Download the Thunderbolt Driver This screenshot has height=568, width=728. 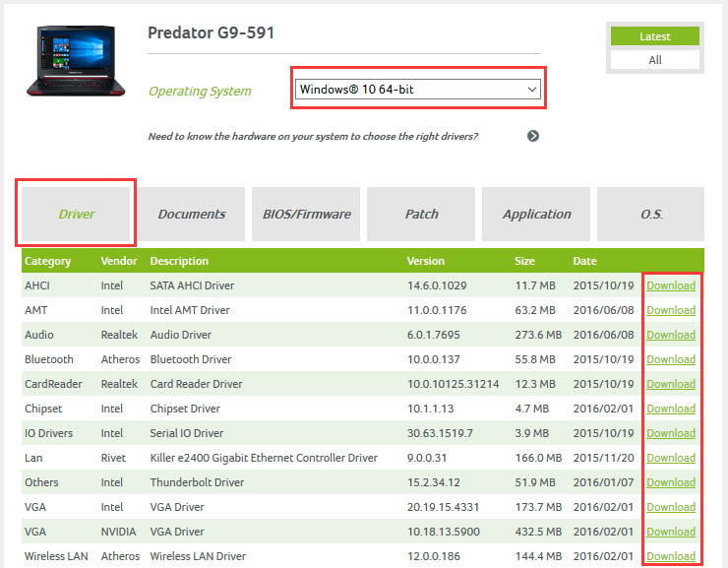671,482
